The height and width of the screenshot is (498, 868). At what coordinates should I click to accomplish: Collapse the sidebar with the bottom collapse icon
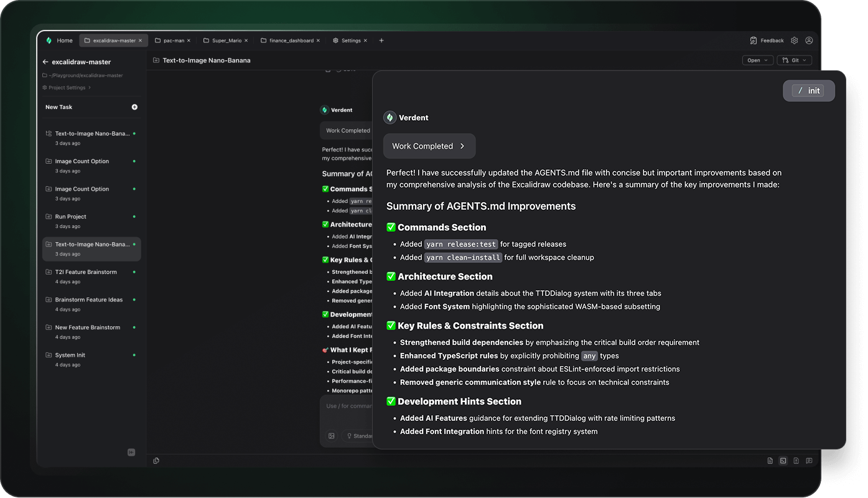[131, 453]
